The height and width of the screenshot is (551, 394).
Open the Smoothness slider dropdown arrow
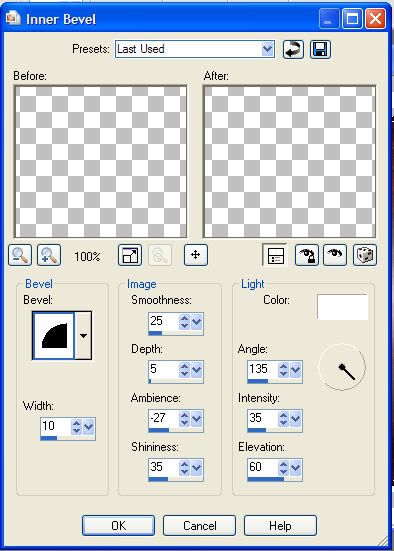(x=196, y=322)
